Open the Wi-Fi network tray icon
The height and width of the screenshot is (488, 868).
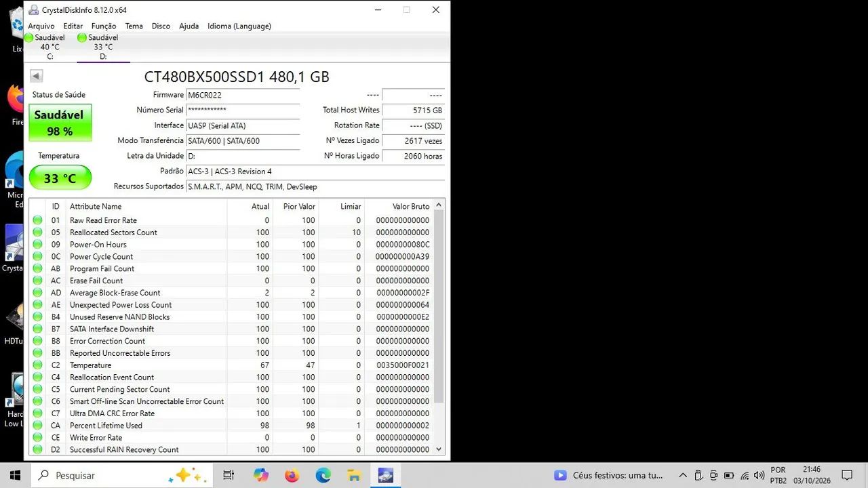pyautogui.click(x=745, y=475)
